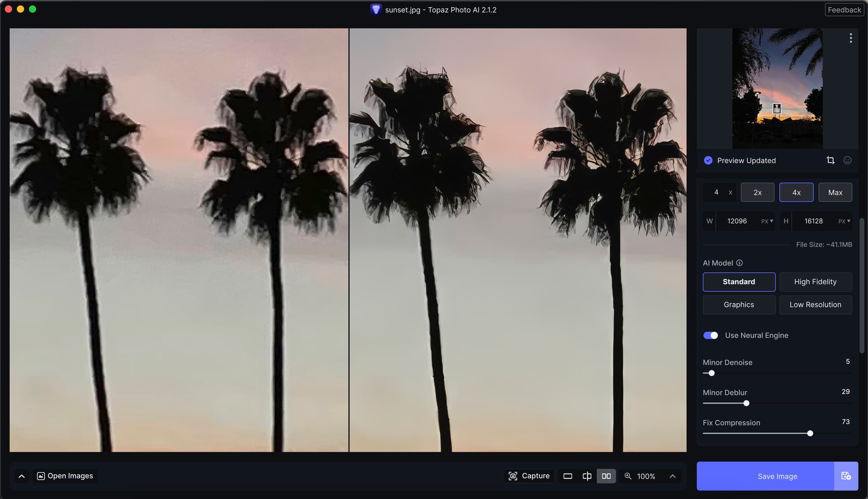868x499 pixels.
Task: Select side-by-side comparison view
Action: [606, 476]
